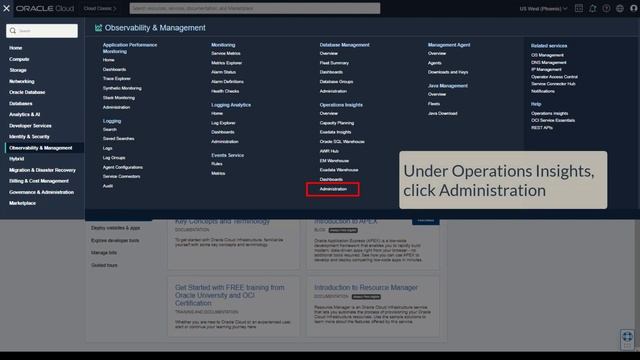The image size is (640, 360).
Task: Click the Cloud Classic link in header
Action: pyautogui.click(x=100, y=9)
